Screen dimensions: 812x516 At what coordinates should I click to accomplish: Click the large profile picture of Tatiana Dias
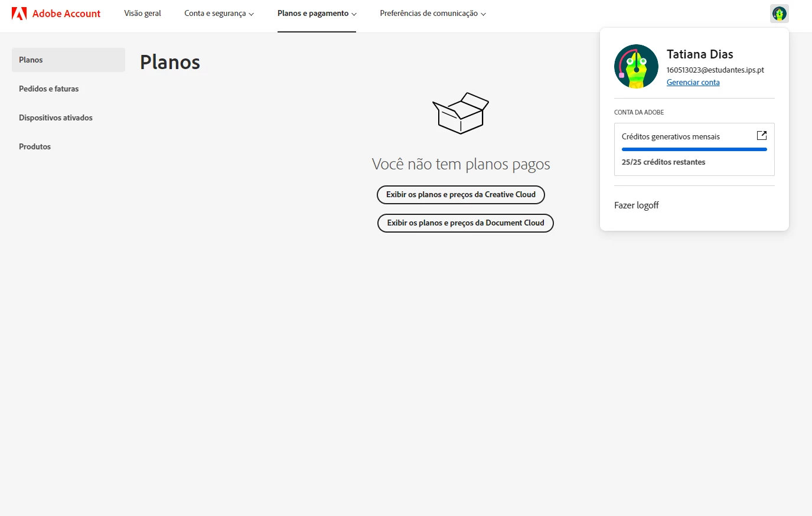tap(636, 66)
